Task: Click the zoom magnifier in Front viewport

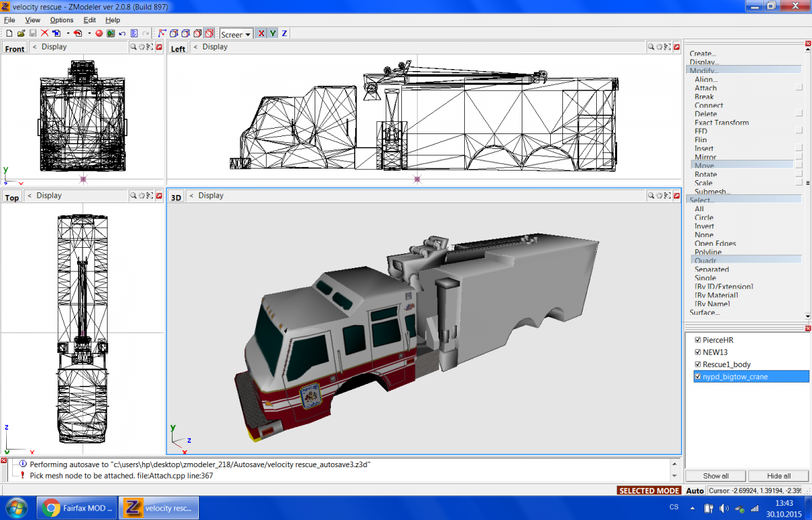Action: [133, 47]
